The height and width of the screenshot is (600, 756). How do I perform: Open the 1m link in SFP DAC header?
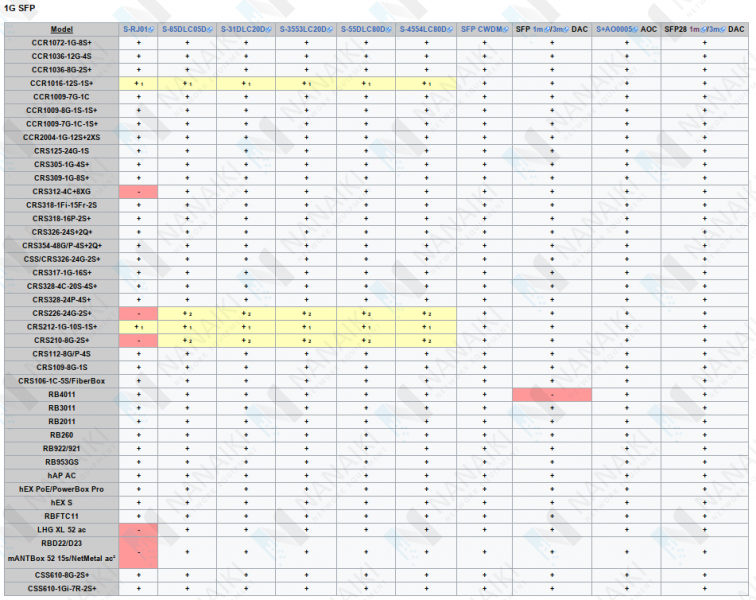[x=538, y=30]
